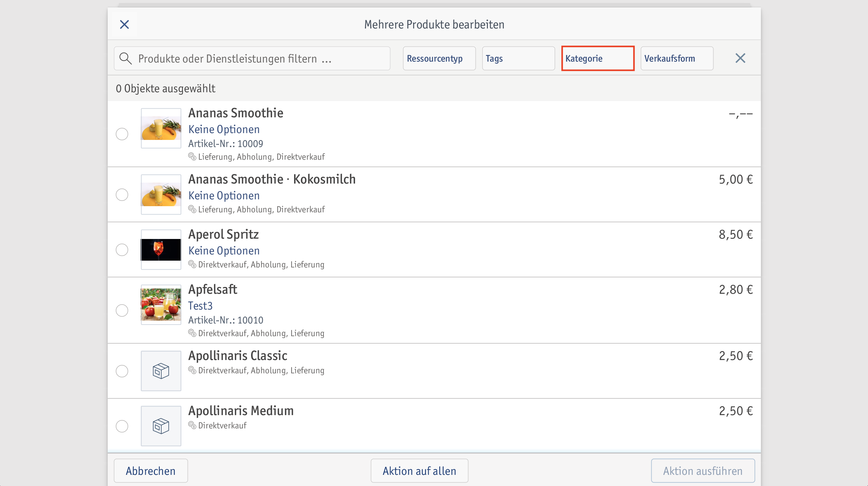Click the Abbrechen button

click(x=151, y=471)
